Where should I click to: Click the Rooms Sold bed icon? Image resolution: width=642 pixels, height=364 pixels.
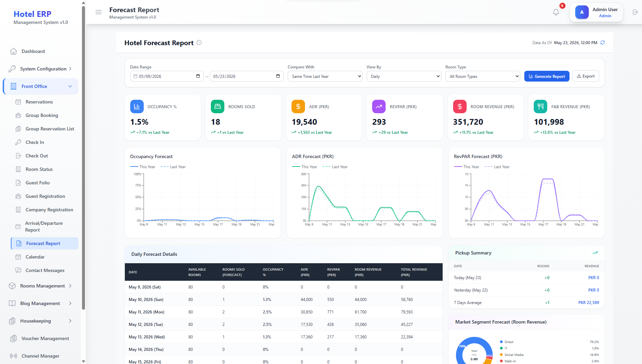coord(217,107)
